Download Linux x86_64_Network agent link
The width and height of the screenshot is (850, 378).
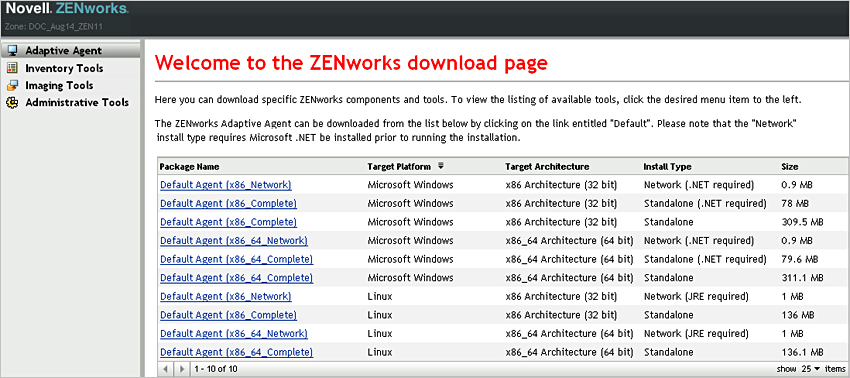pyautogui.click(x=234, y=334)
